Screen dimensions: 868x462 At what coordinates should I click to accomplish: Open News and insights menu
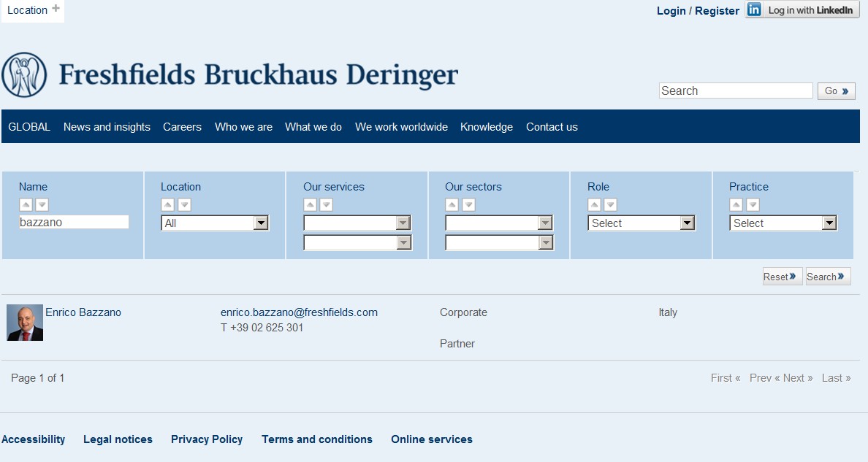(x=107, y=127)
